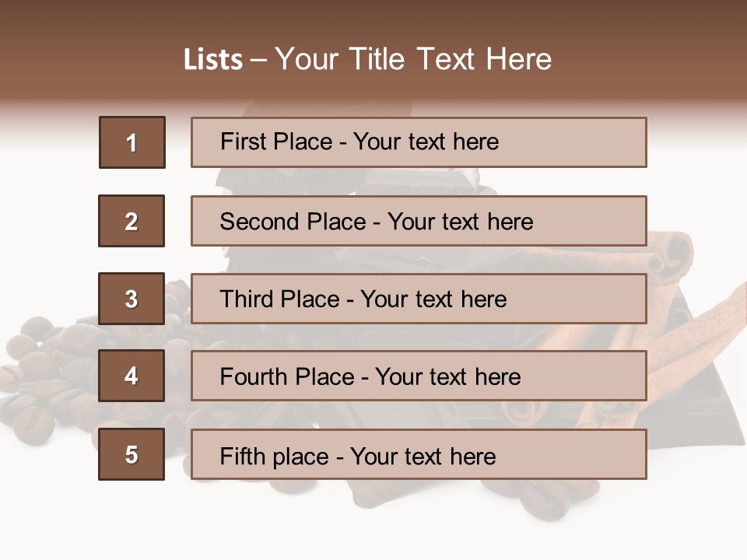Select the Fifth place text bar
This screenshot has height=560, width=747.
point(419,454)
